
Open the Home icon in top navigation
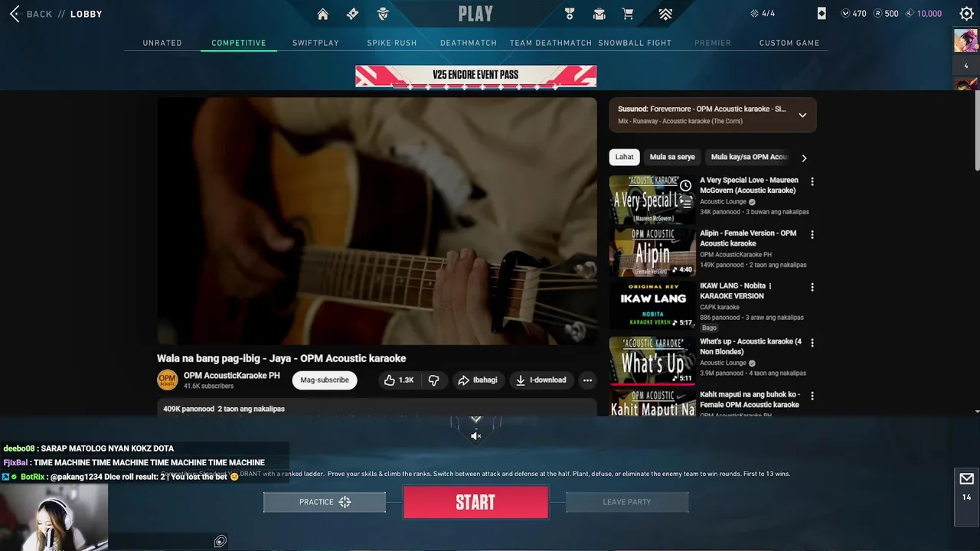click(323, 14)
